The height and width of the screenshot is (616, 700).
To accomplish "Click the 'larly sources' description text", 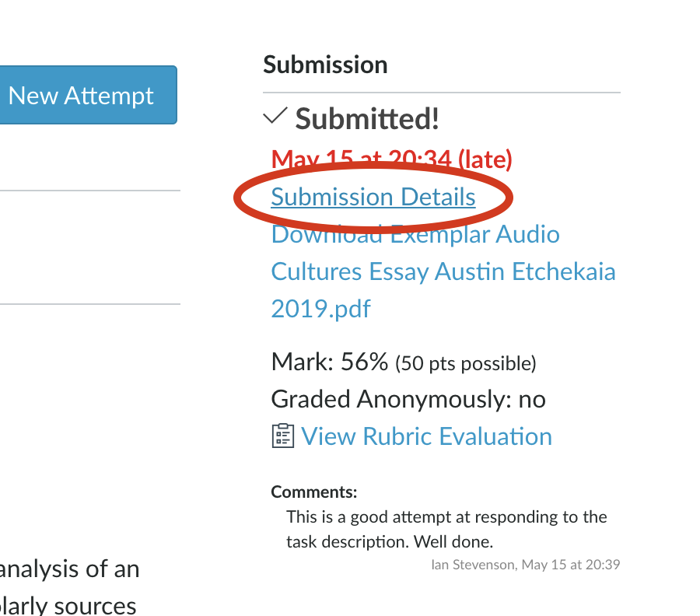I will (68, 605).
